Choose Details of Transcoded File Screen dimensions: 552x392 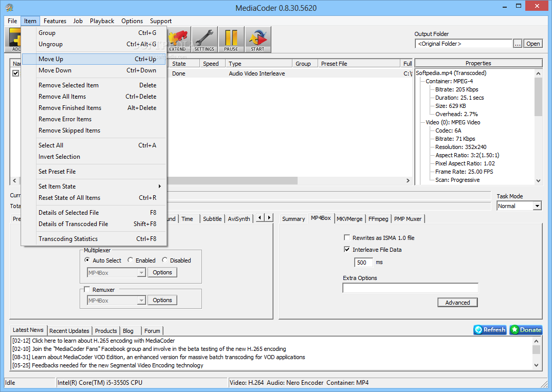tap(94, 223)
